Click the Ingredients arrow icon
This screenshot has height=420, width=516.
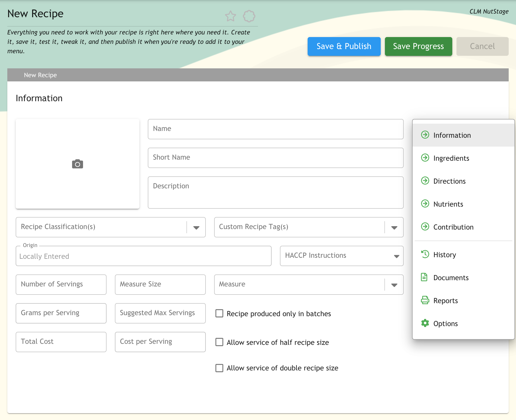click(425, 158)
